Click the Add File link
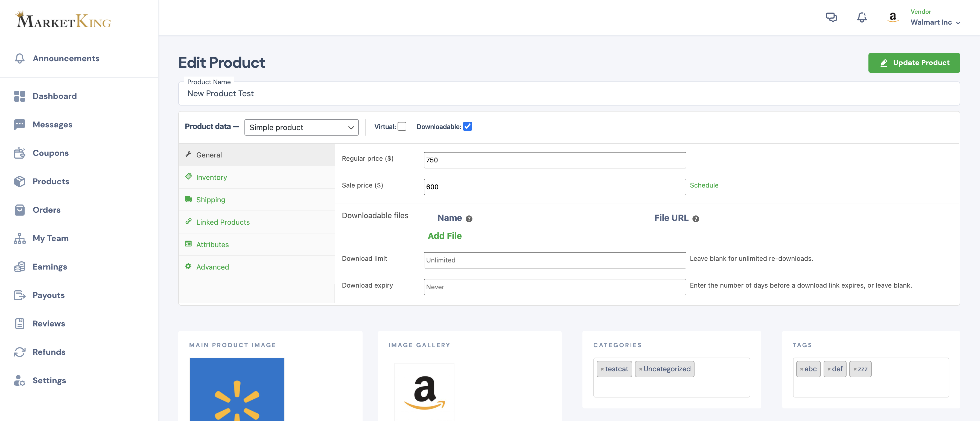The width and height of the screenshot is (980, 421). click(444, 236)
